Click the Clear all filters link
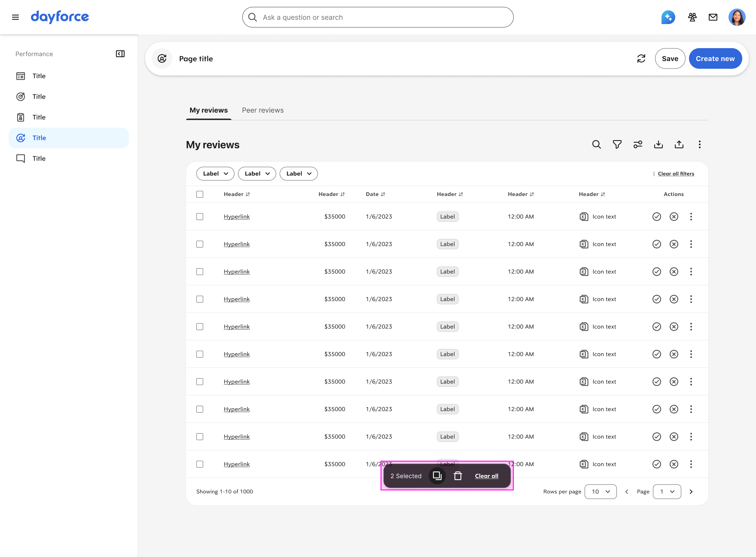The height and width of the screenshot is (557, 756). [676, 174]
